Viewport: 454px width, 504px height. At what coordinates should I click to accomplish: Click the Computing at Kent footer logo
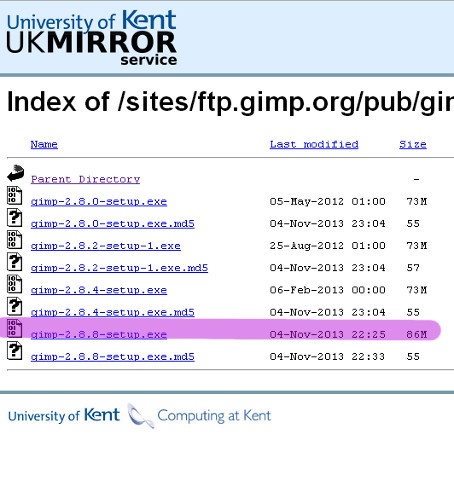click(199, 416)
